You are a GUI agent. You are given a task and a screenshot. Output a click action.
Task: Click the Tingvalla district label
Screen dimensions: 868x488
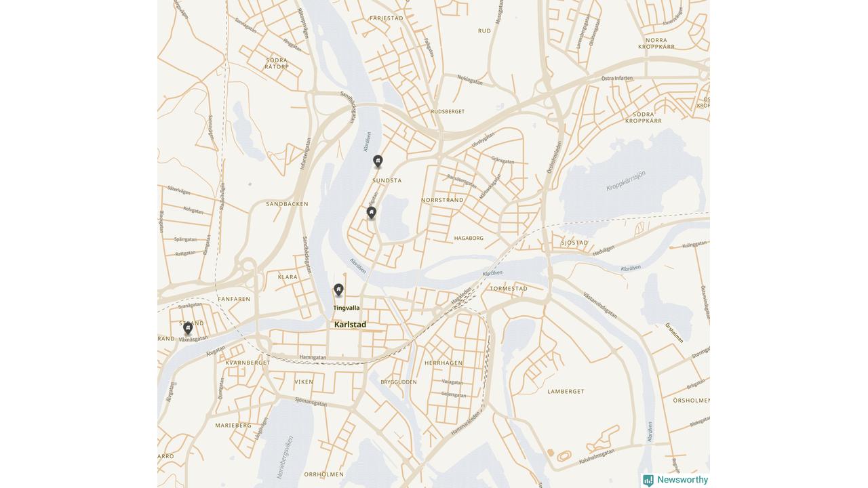(x=347, y=308)
